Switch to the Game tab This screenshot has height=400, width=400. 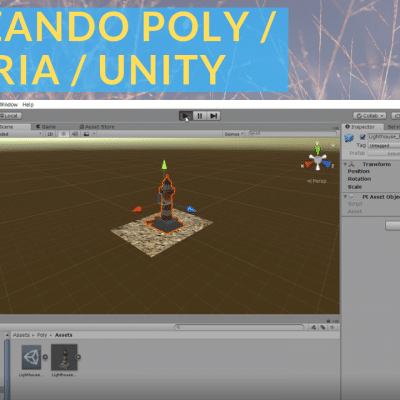click(46, 127)
